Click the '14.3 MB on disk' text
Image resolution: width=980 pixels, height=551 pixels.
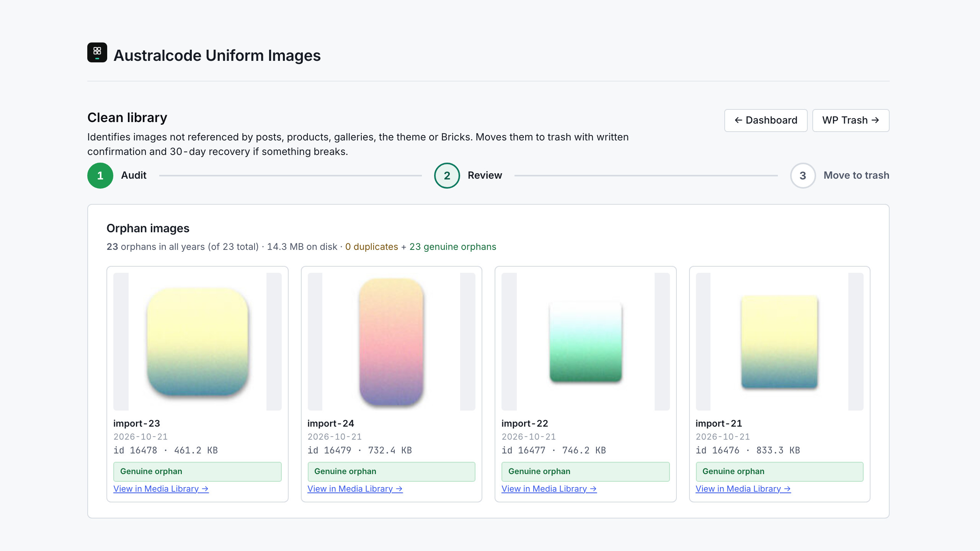pyautogui.click(x=302, y=247)
